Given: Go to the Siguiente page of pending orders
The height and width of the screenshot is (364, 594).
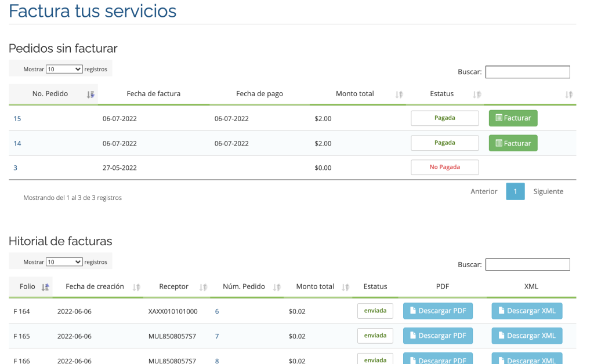Looking at the screenshot, I should [x=548, y=191].
